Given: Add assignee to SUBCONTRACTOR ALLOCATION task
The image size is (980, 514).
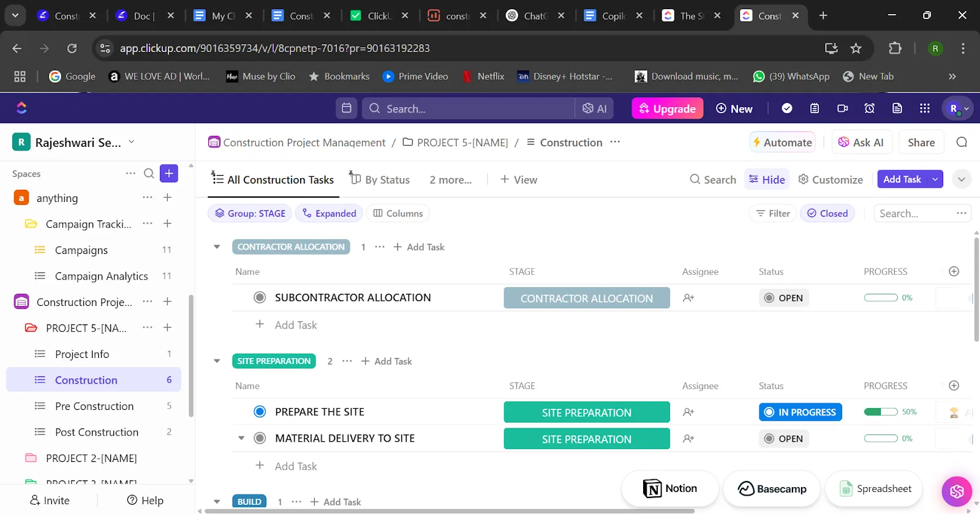Looking at the screenshot, I should coord(688,298).
